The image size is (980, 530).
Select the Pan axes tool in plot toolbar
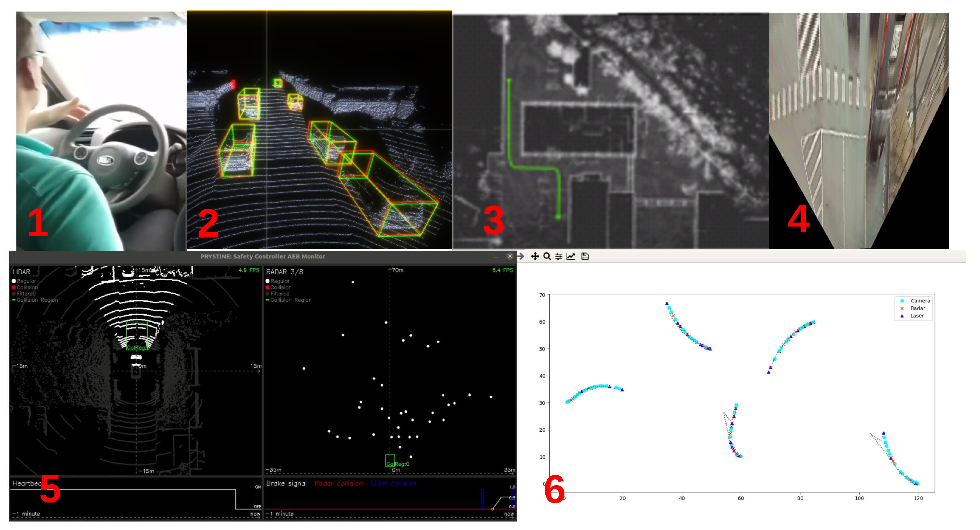pyautogui.click(x=535, y=256)
